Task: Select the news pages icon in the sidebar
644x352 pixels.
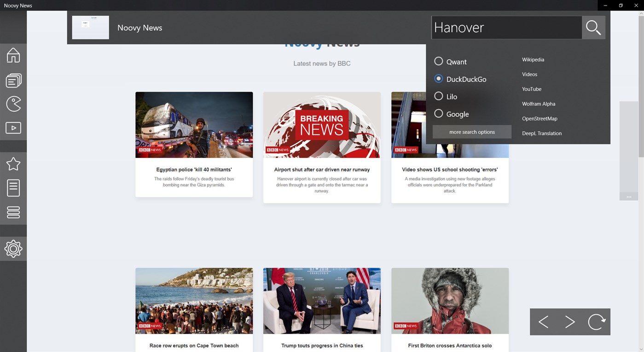Action: click(x=13, y=80)
